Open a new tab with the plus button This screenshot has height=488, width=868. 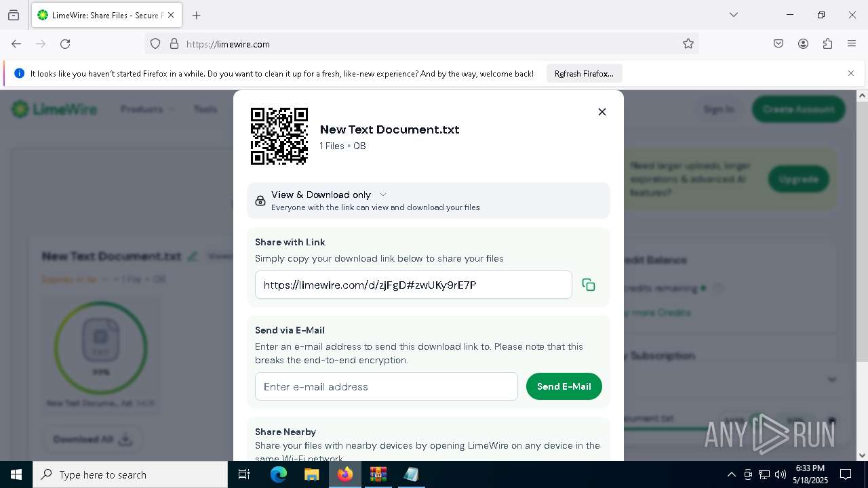tap(197, 15)
